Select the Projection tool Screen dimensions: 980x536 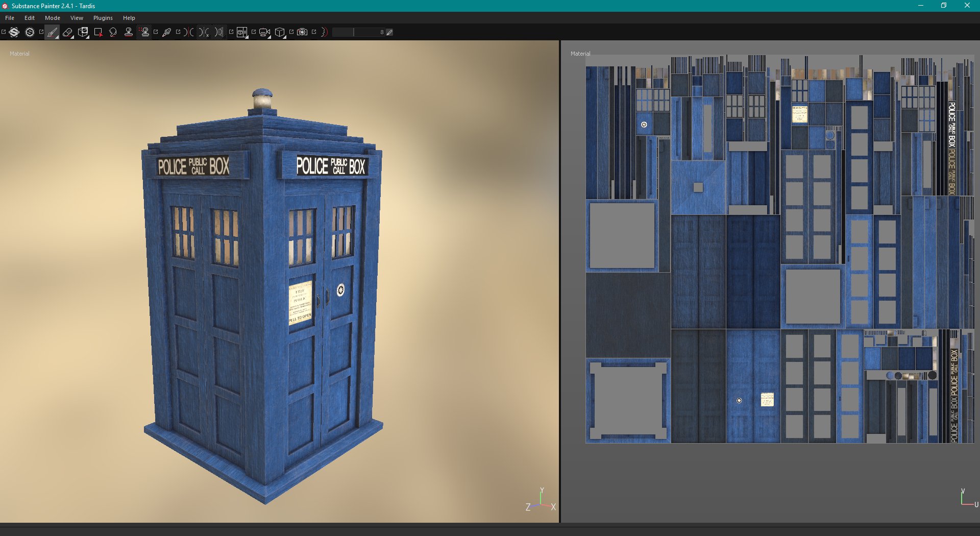(x=83, y=32)
